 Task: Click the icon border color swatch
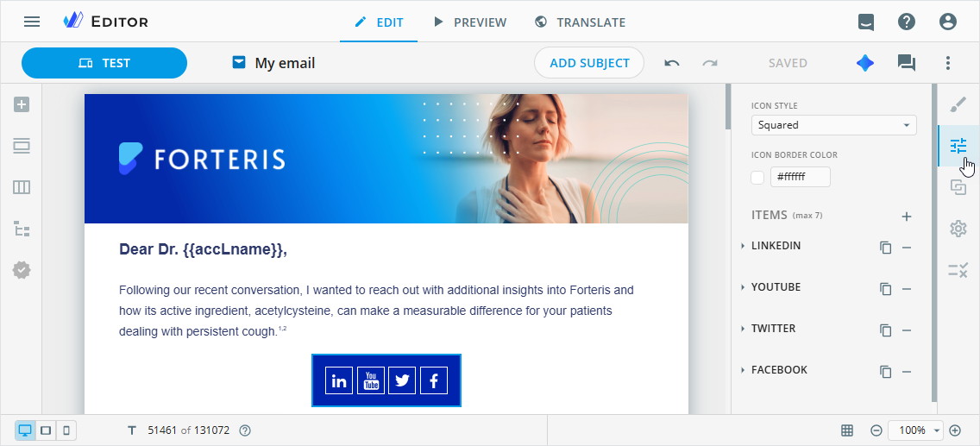[x=757, y=178]
